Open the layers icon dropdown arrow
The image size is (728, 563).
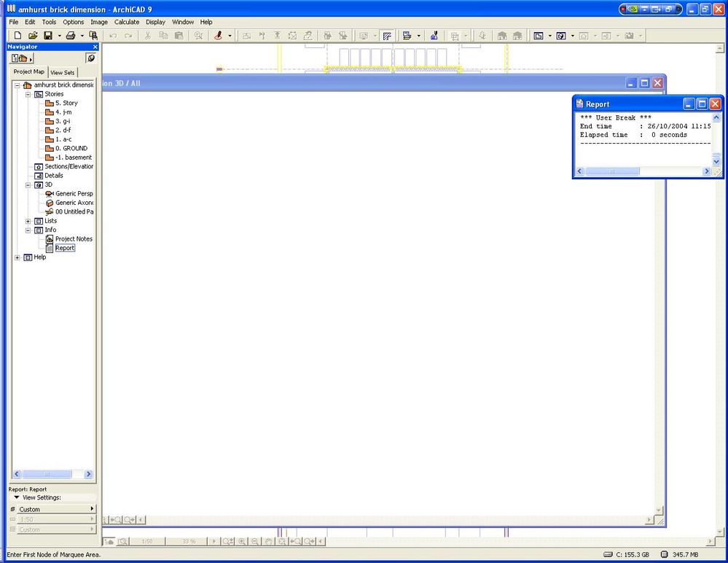click(x=419, y=36)
